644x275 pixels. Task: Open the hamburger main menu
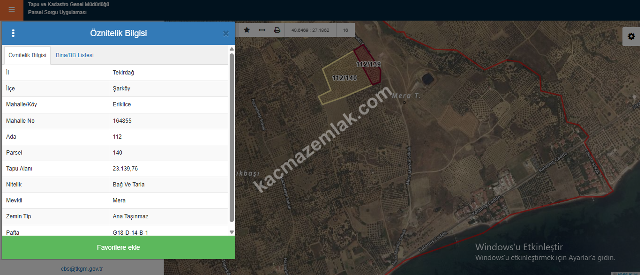pos(12,10)
